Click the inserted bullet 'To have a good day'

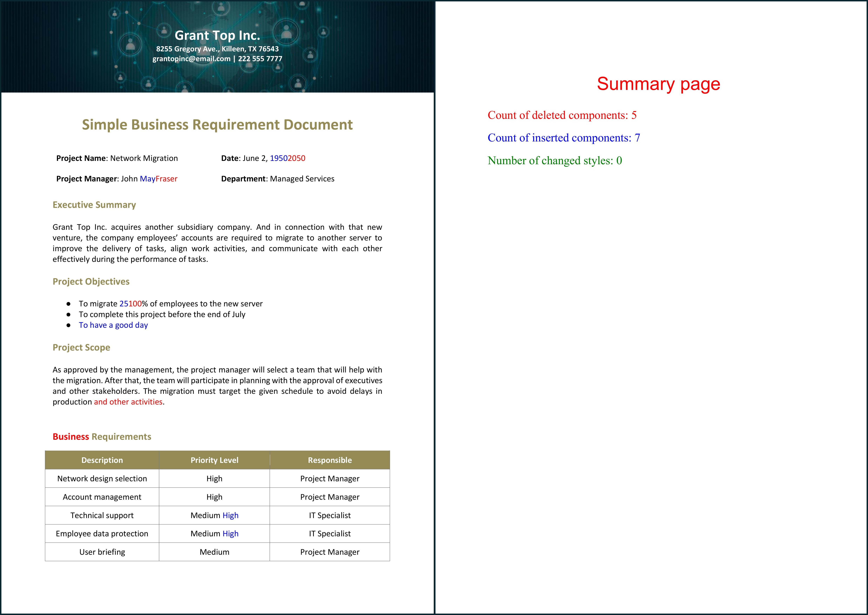point(113,325)
